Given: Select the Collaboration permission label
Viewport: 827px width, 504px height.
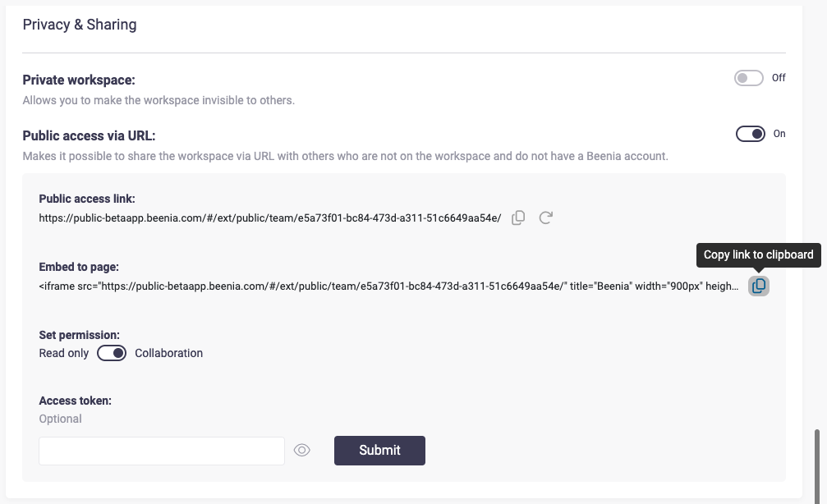Looking at the screenshot, I should click(x=168, y=353).
